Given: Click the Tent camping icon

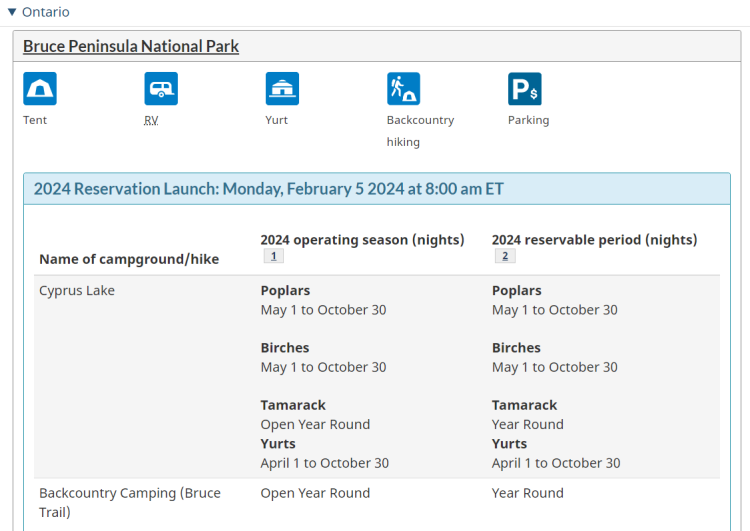Looking at the screenshot, I should pyautogui.click(x=40, y=89).
